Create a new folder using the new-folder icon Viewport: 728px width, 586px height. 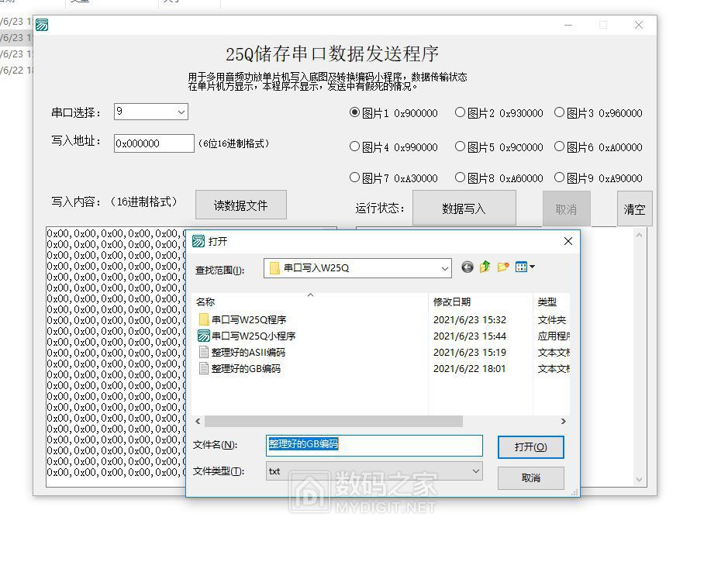[x=502, y=267]
